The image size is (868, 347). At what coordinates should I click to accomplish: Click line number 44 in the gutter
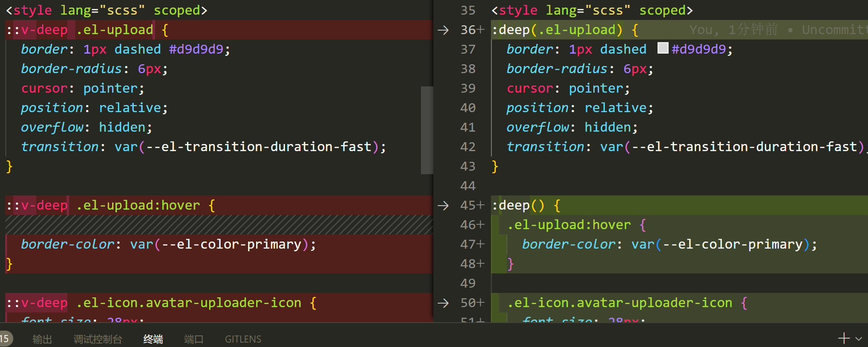tap(468, 186)
